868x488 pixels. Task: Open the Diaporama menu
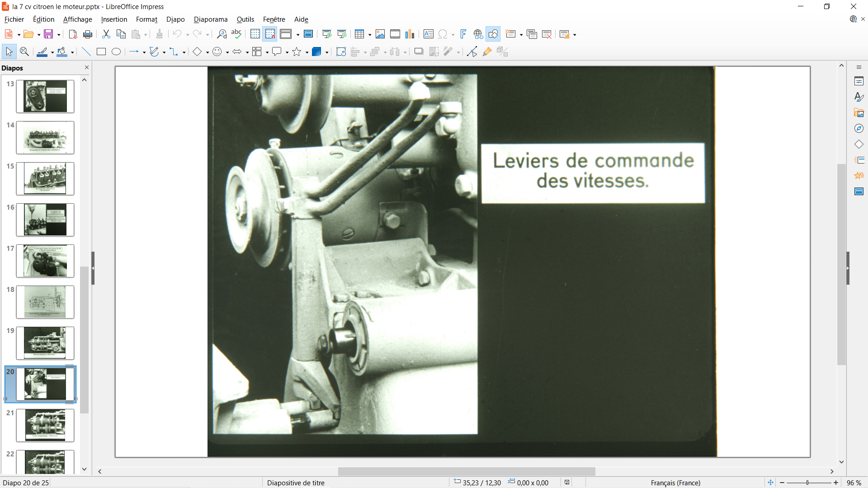[x=210, y=19]
